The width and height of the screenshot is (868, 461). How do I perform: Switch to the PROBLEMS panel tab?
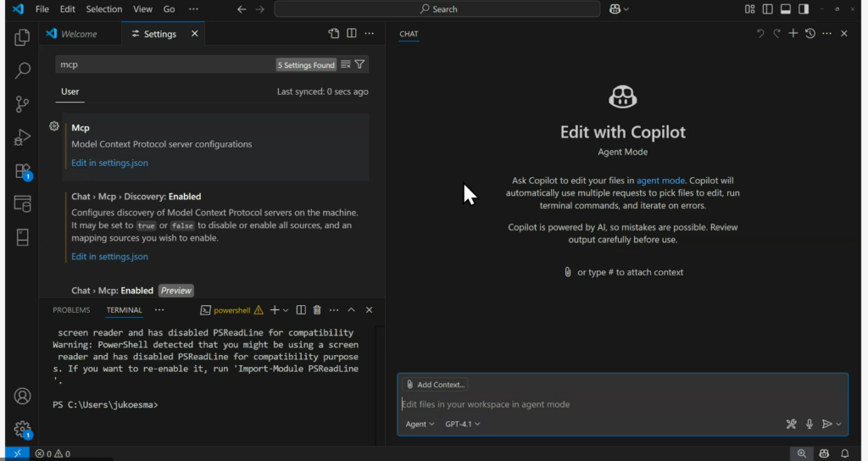(71, 310)
